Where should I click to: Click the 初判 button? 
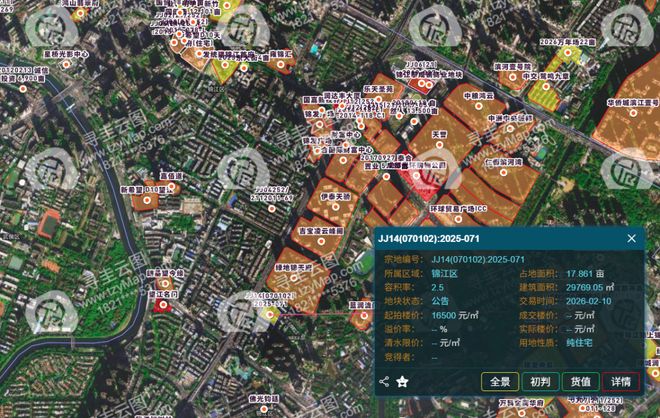(x=540, y=382)
